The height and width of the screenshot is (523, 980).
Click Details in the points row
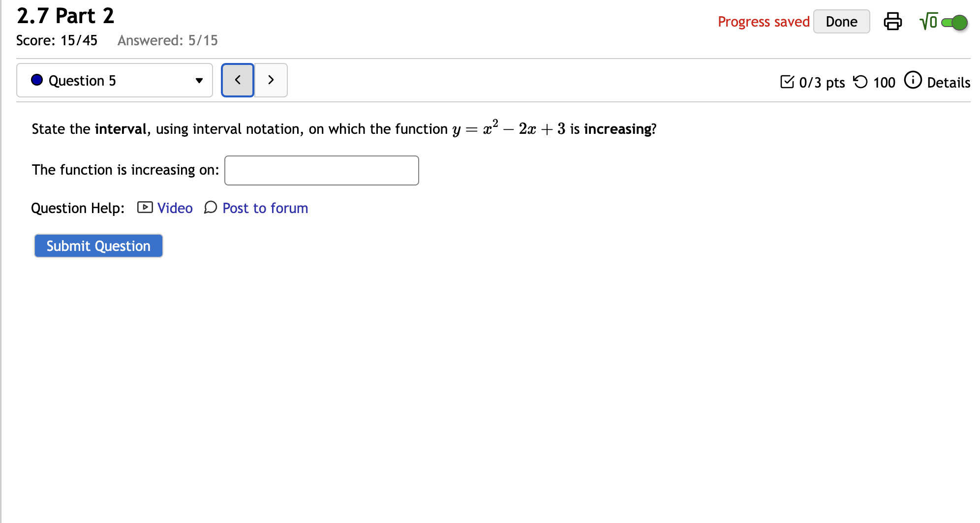coord(949,83)
